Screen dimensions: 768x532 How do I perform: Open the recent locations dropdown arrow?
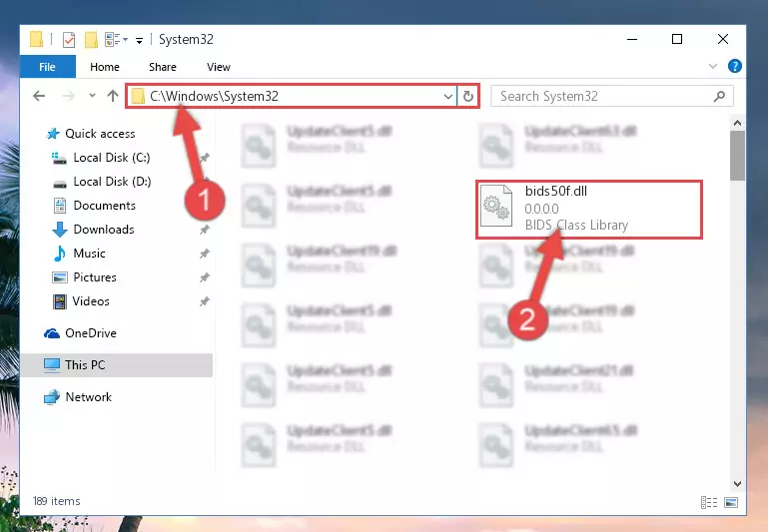tap(92, 96)
